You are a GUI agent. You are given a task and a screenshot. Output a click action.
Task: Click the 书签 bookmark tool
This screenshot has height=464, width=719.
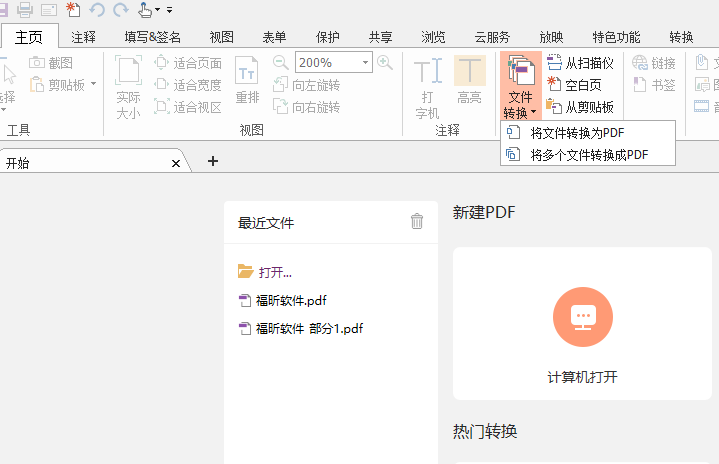click(654, 85)
